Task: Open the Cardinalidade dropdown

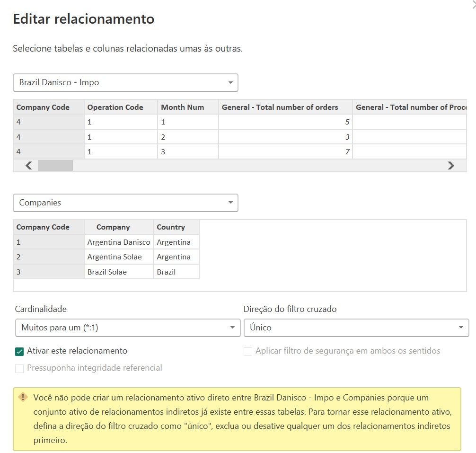Action: (x=128, y=328)
